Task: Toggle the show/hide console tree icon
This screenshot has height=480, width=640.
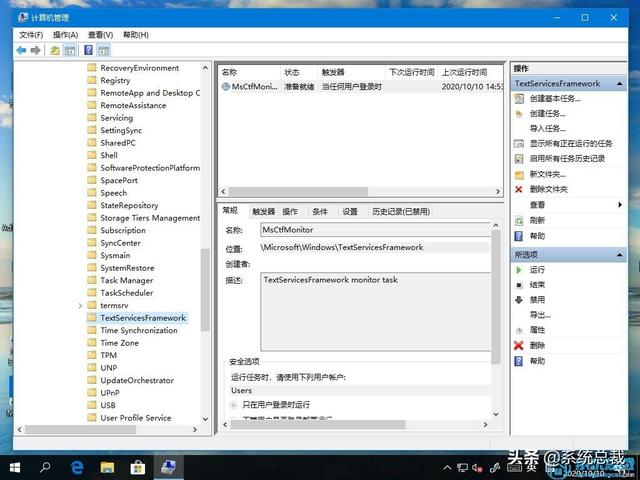Action: [70, 50]
